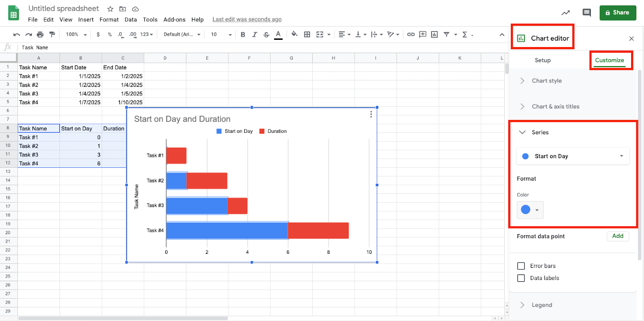644x321 pixels.
Task: Enable the Error bars checkbox
Action: coord(521,266)
